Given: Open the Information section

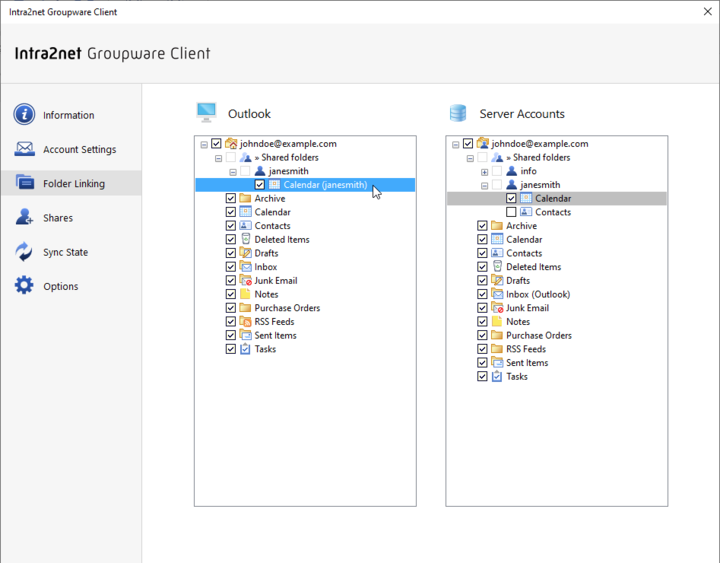Looking at the screenshot, I should (71, 115).
